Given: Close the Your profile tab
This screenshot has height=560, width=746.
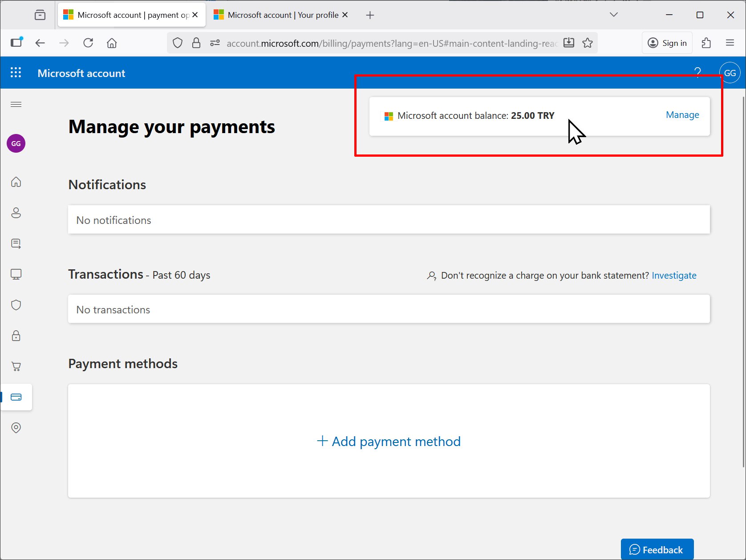Looking at the screenshot, I should click(x=345, y=15).
